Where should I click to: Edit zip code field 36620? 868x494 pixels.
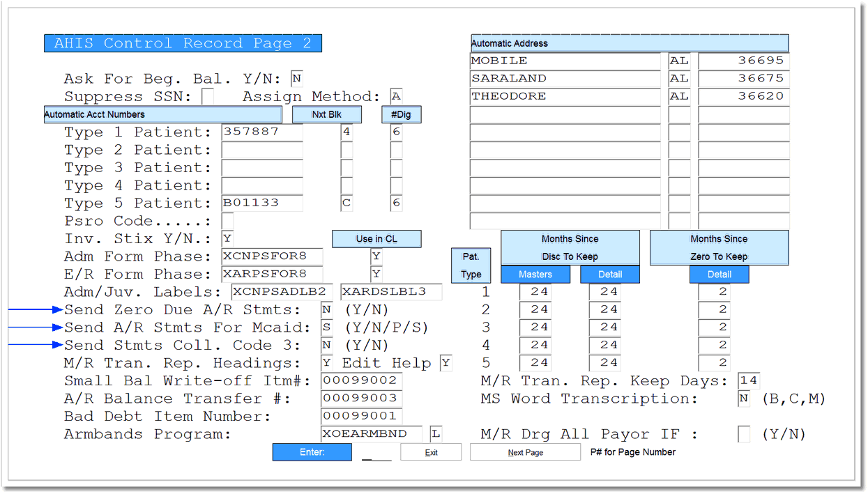743,97
